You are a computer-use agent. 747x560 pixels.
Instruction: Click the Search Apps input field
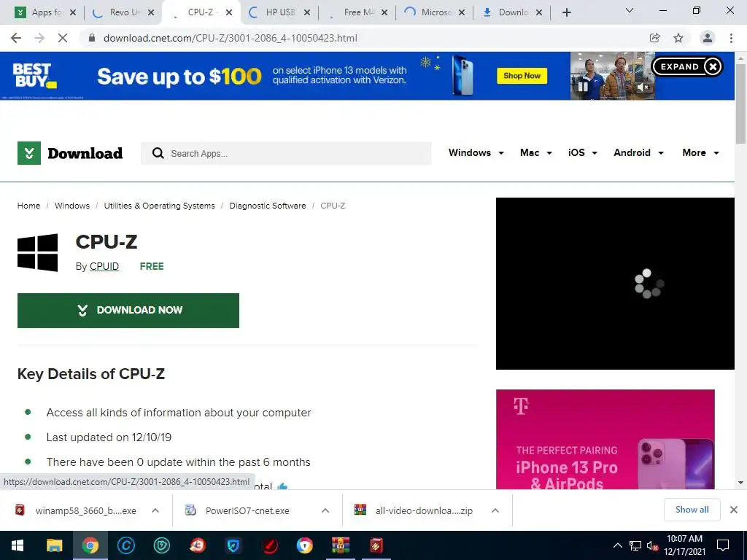[x=286, y=153]
